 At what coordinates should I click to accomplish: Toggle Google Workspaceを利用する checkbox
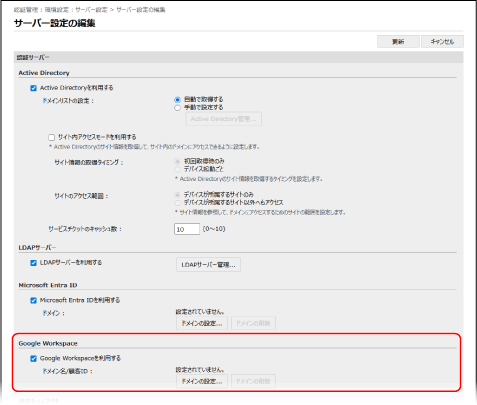(x=33, y=359)
